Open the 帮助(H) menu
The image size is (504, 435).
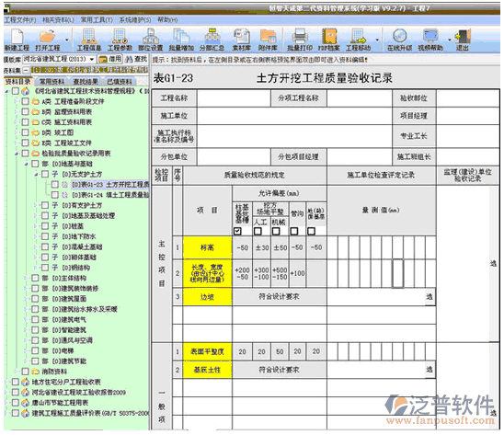(167, 20)
